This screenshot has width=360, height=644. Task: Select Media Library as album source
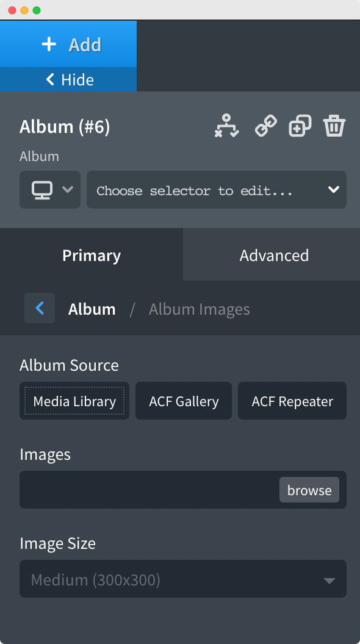[x=74, y=401]
